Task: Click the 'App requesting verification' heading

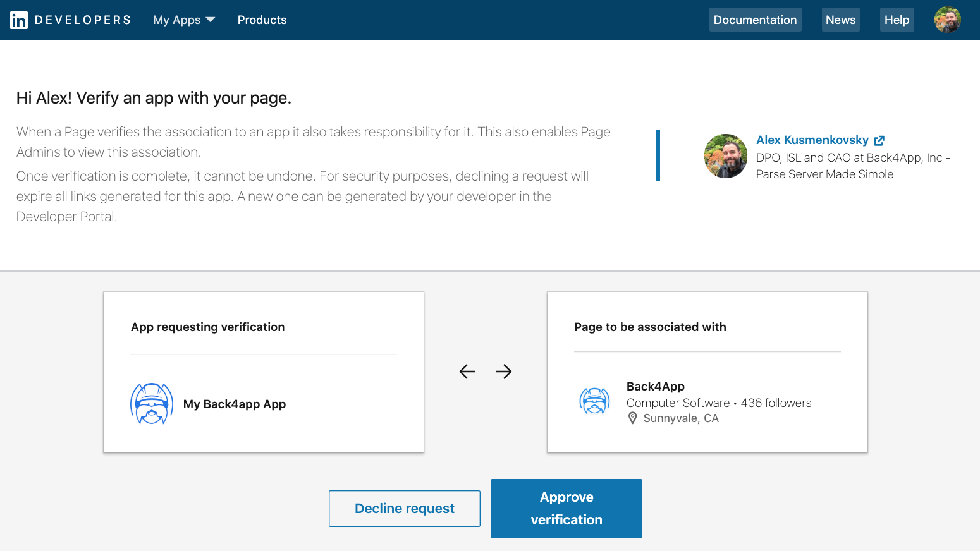Action: pos(208,327)
